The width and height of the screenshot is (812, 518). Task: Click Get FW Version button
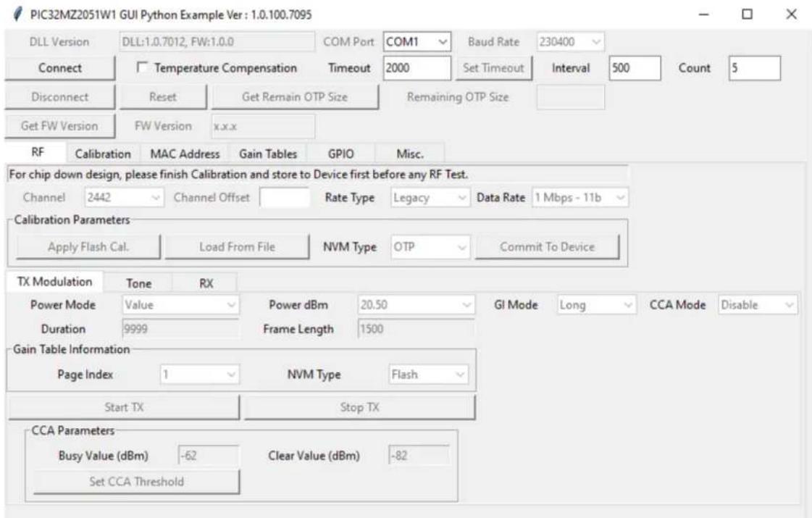pyautogui.click(x=60, y=126)
